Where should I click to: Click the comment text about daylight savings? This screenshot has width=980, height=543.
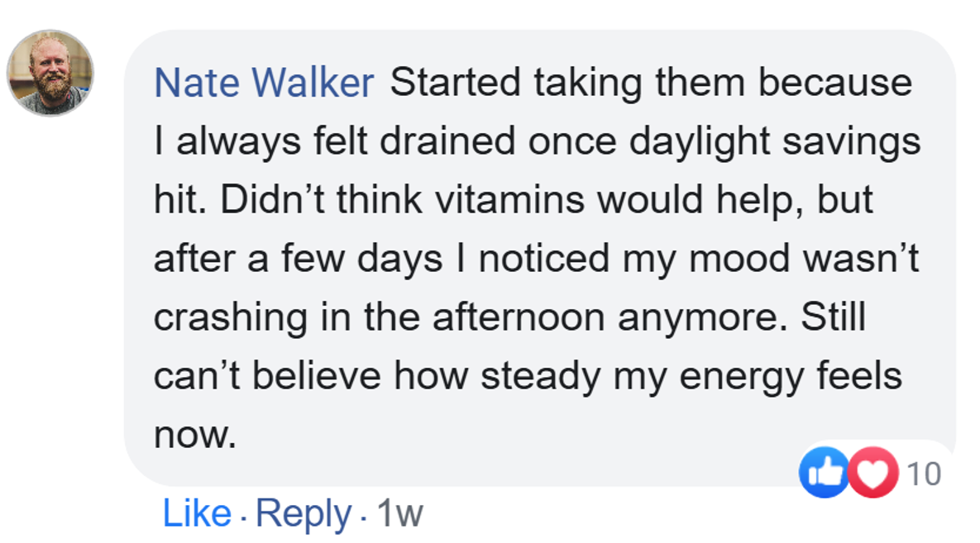(x=538, y=142)
